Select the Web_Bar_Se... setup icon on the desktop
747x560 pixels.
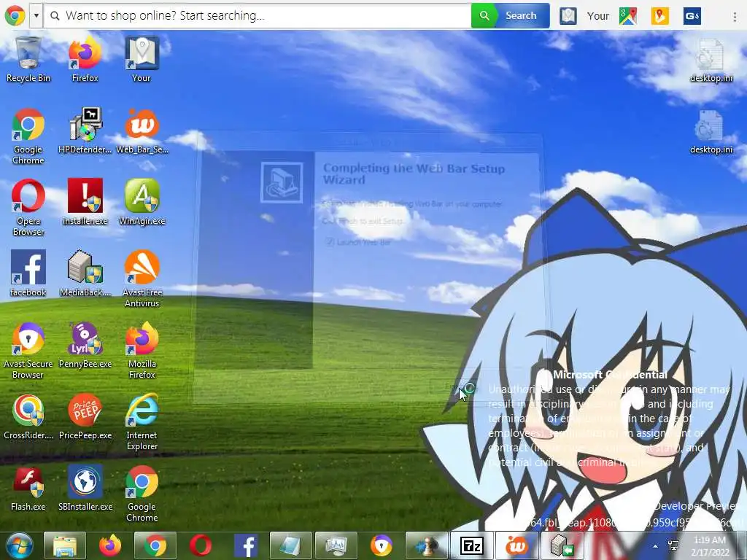pyautogui.click(x=142, y=131)
